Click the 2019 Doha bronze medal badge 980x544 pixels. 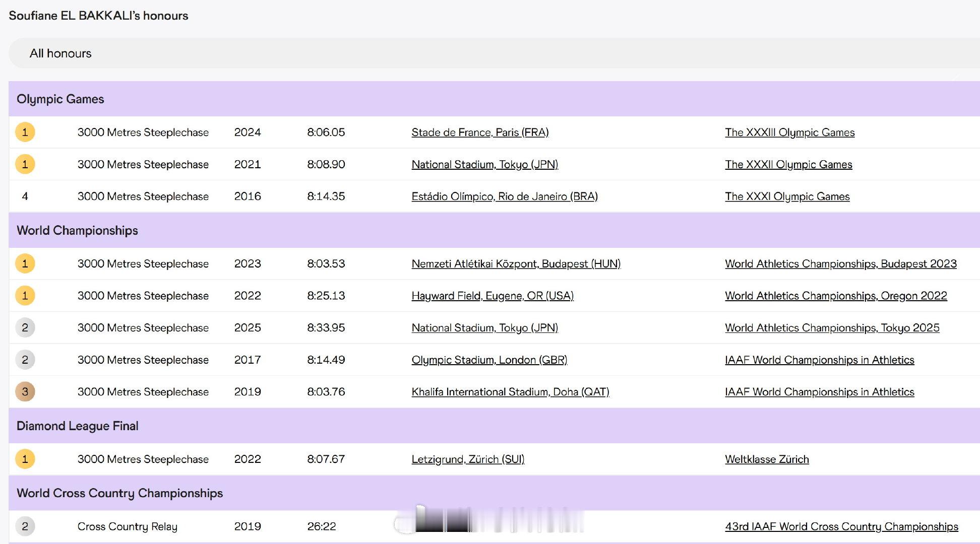point(25,392)
